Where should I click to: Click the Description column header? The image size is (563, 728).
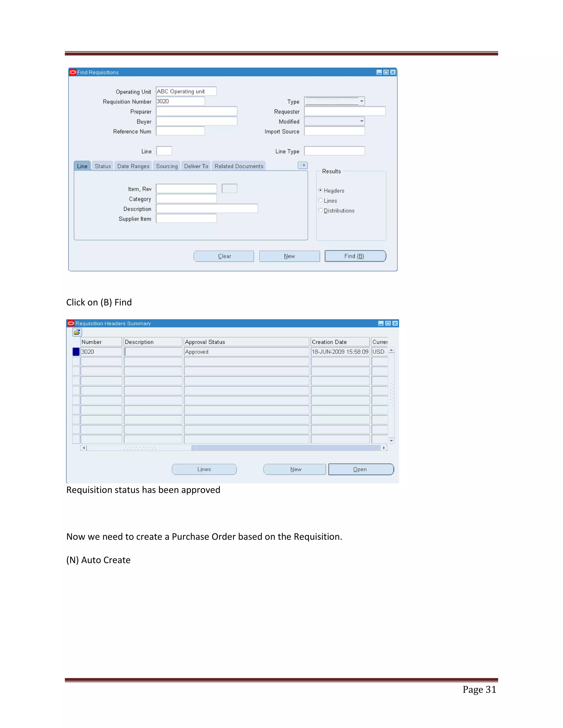(x=153, y=342)
